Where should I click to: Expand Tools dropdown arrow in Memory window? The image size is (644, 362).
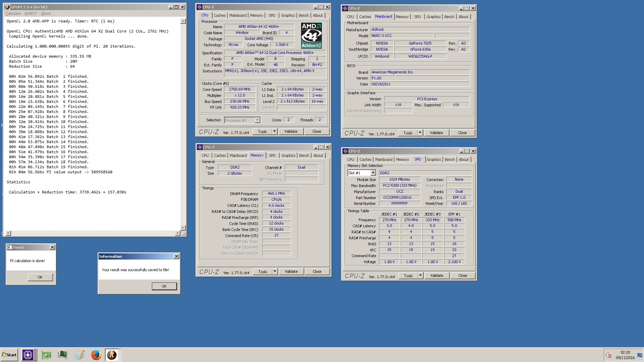tap(275, 271)
